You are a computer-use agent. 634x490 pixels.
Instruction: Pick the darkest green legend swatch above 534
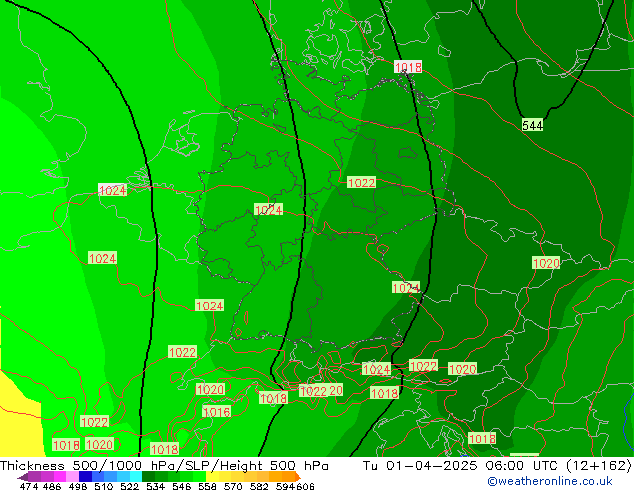tap(148, 476)
